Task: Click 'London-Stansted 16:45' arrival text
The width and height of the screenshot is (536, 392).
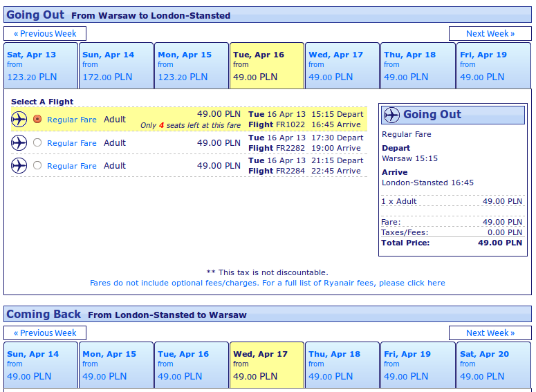Action: [x=427, y=183]
